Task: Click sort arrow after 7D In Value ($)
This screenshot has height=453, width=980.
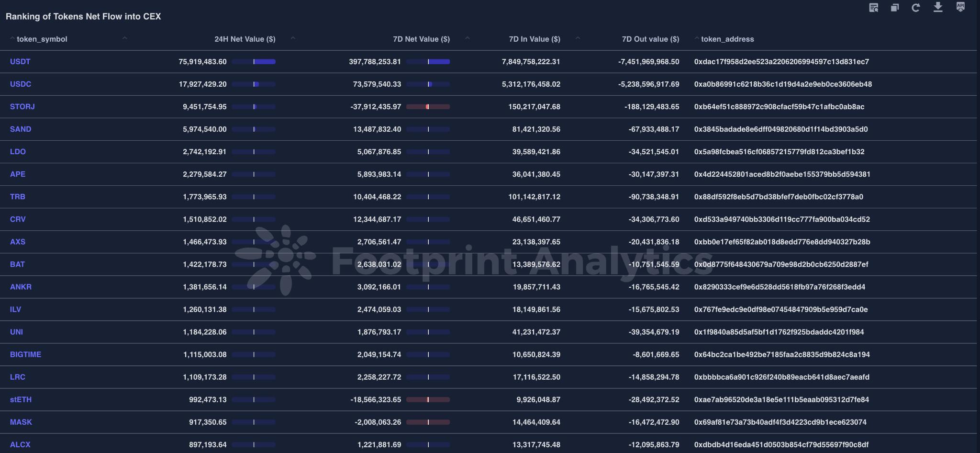Action: 578,39
